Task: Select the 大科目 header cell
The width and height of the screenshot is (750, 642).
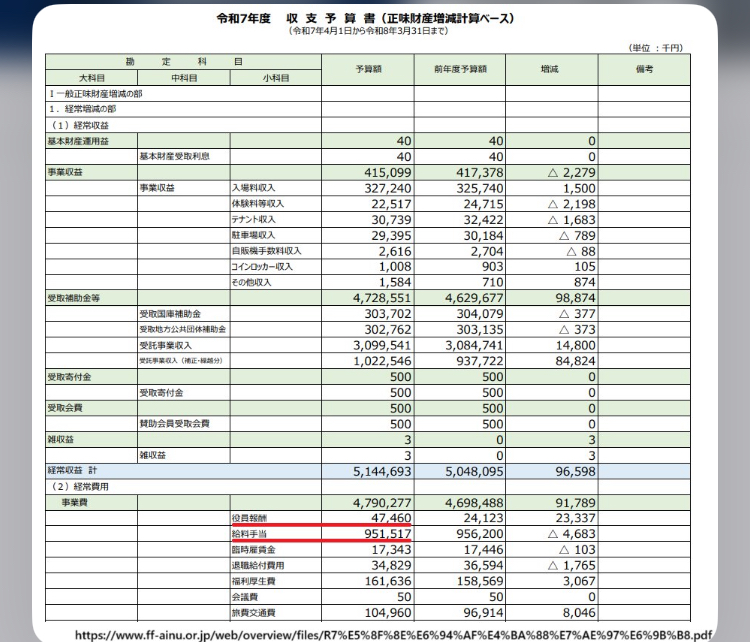Action: [91, 77]
